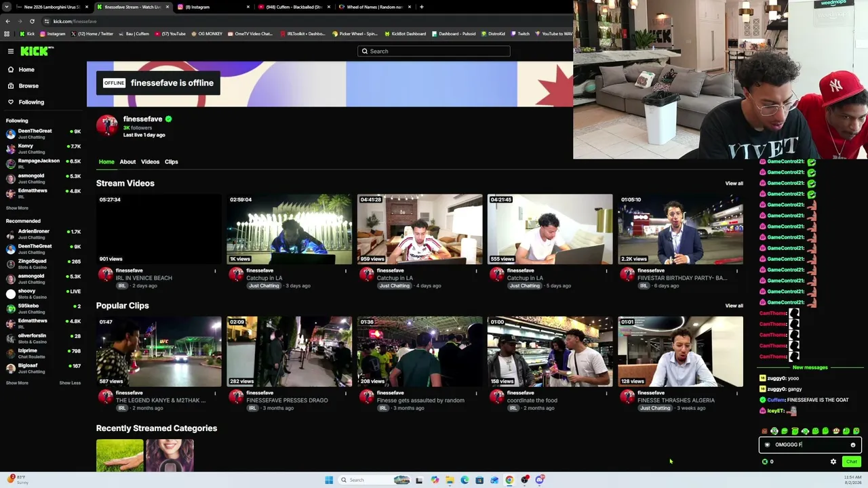Open Following in the sidebar
The image size is (868, 488).
[x=31, y=102]
